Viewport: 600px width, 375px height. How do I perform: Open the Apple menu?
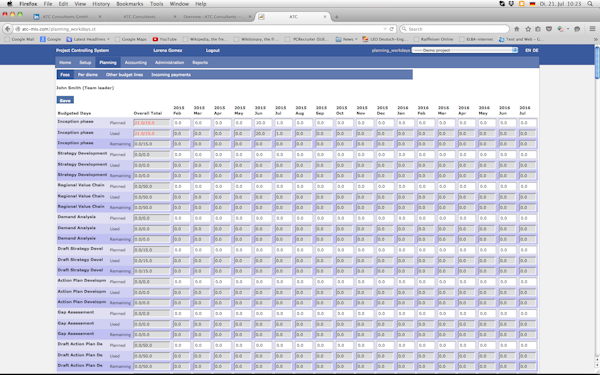pos(10,4)
